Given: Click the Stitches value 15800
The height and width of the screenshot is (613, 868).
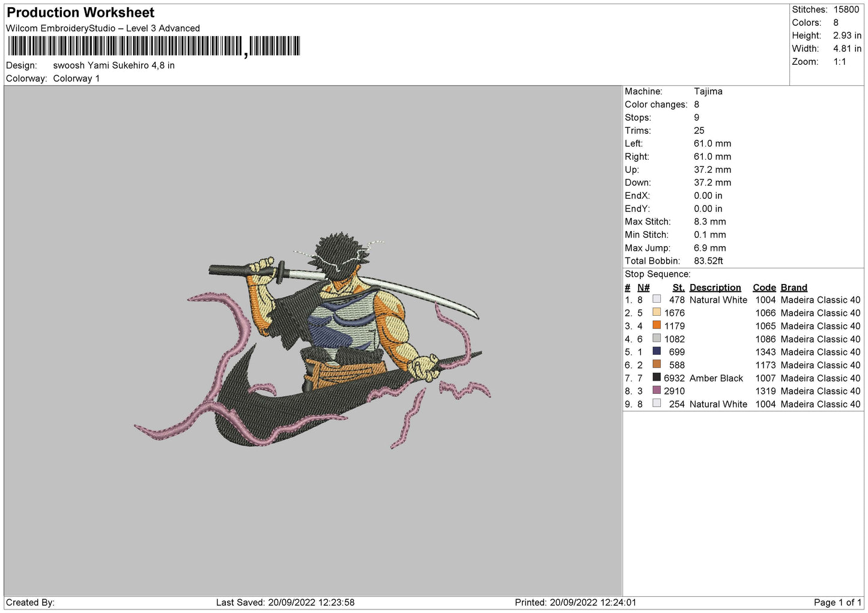Looking at the screenshot, I should (846, 10).
